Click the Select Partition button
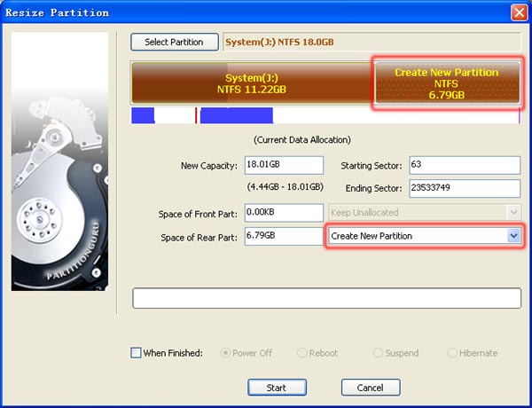This screenshot has height=408, width=532. (175, 42)
